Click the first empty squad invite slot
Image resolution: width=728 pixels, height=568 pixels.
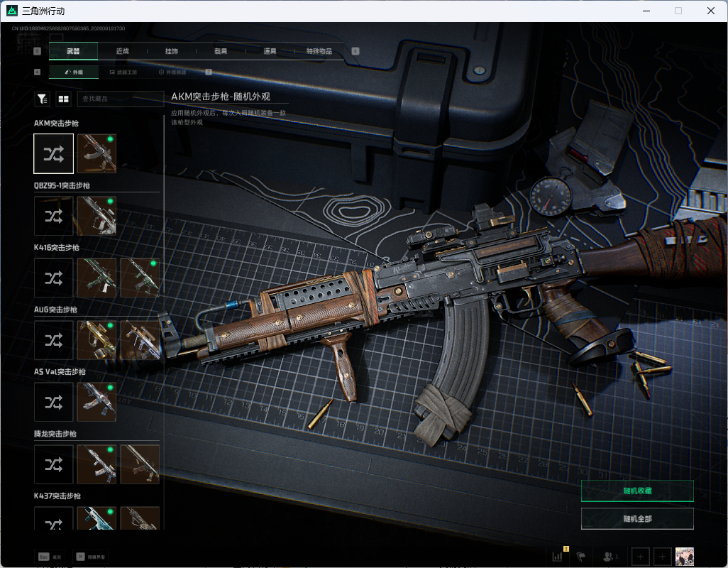640,557
